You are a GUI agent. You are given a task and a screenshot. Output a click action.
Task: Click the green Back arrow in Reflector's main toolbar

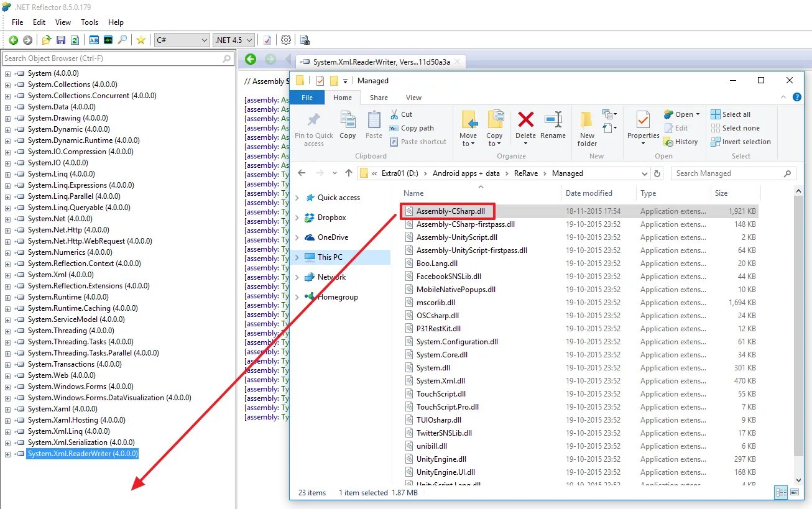[x=13, y=40]
